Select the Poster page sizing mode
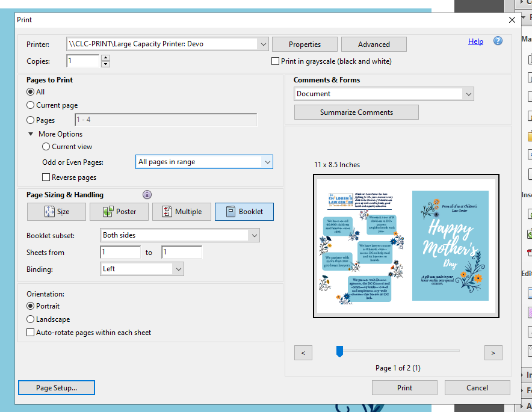Viewport: 532px width, 412px height. pyautogui.click(x=119, y=211)
